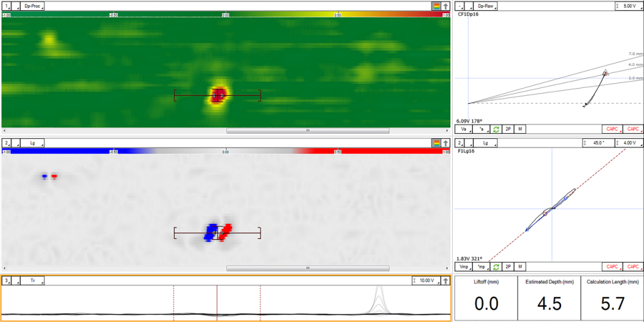Click up arrow icon in Lg view header
Image resolution: width=644 pixels, height=322 pixels.
click(x=446, y=143)
